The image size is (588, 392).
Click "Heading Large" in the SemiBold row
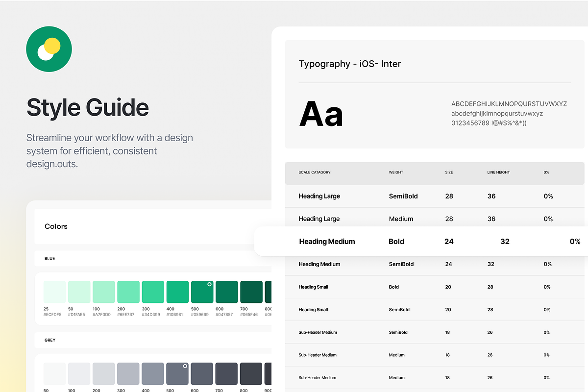coord(319,196)
